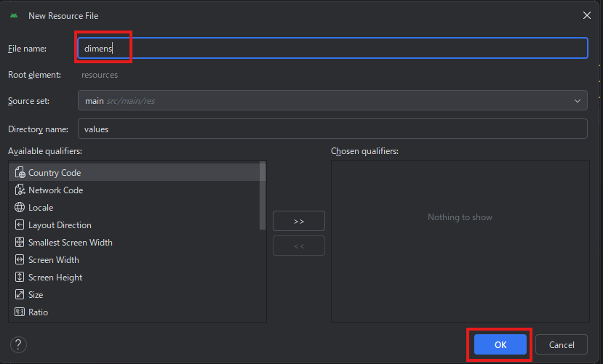Select the Screen Width qualifier label
603x364 pixels.
point(54,260)
